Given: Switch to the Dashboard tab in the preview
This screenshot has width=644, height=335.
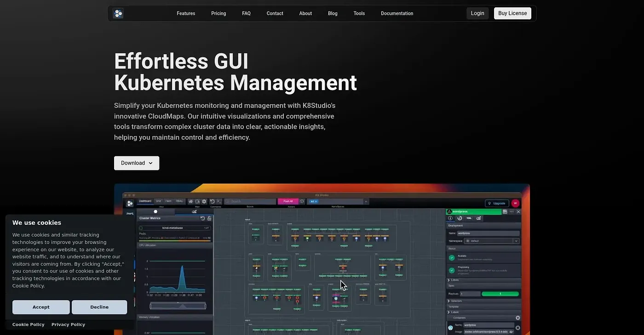Looking at the screenshot, I should pos(145,201).
